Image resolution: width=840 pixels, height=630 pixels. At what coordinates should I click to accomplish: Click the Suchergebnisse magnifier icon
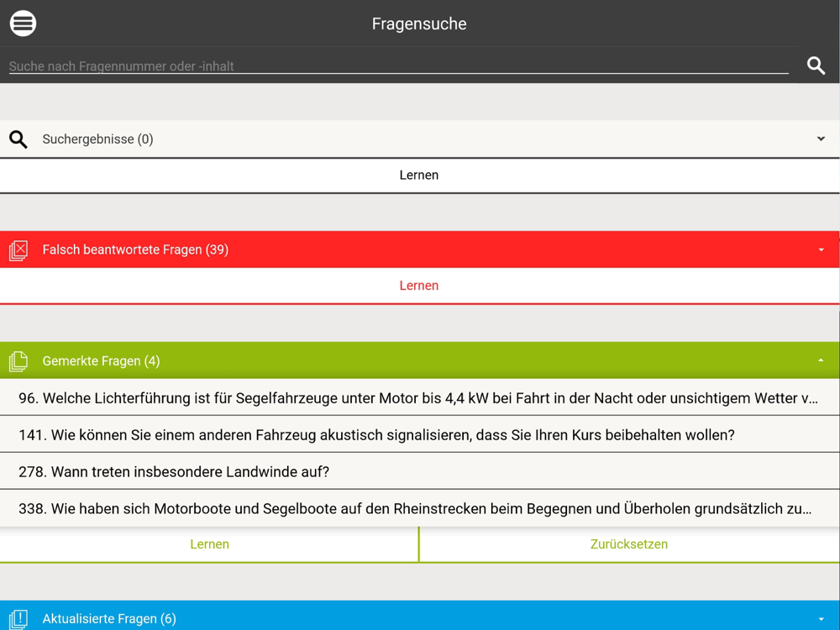[x=18, y=139]
